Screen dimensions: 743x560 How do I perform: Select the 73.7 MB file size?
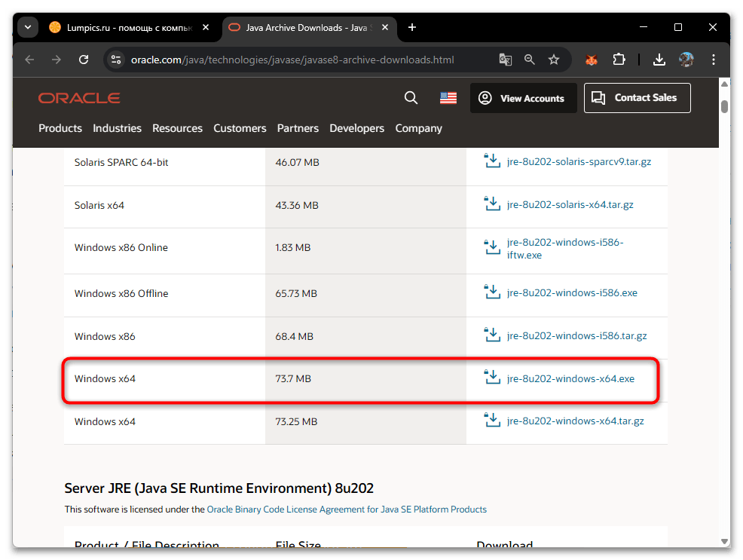pos(293,379)
